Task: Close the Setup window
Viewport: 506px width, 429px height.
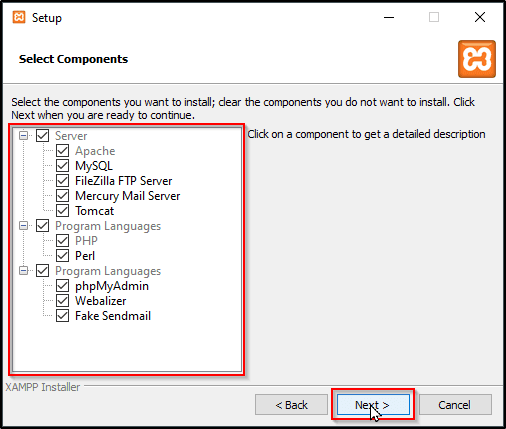Action: pyautogui.click(x=480, y=17)
